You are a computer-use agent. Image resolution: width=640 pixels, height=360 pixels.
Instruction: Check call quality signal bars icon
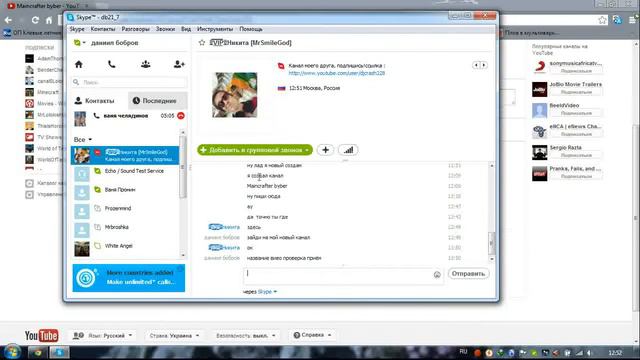pos(348,150)
